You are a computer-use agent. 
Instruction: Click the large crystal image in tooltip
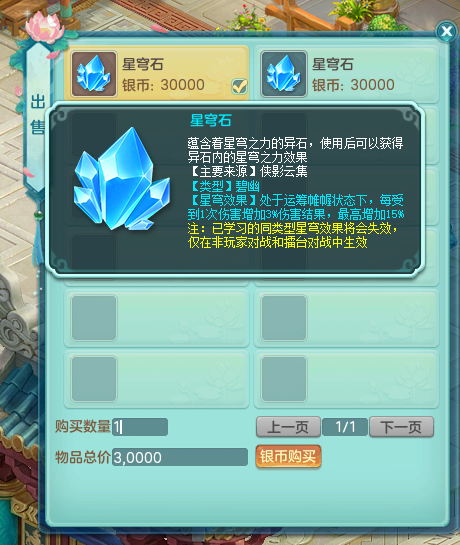pyautogui.click(x=122, y=179)
